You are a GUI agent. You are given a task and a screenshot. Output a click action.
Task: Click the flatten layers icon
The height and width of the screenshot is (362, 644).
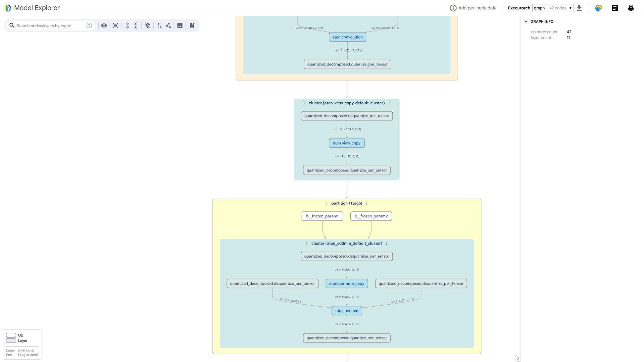coord(148,25)
